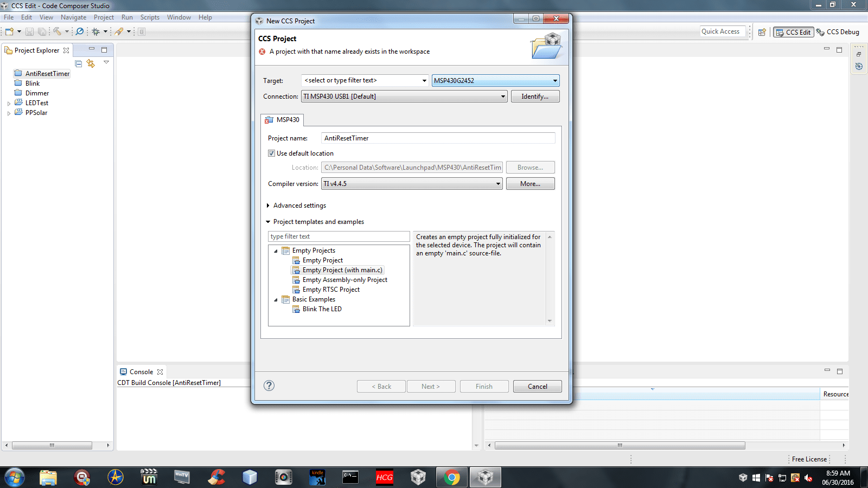Viewport: 868px width, 488px height.
Task: Click the Project name input field
Action: [438, 138]
